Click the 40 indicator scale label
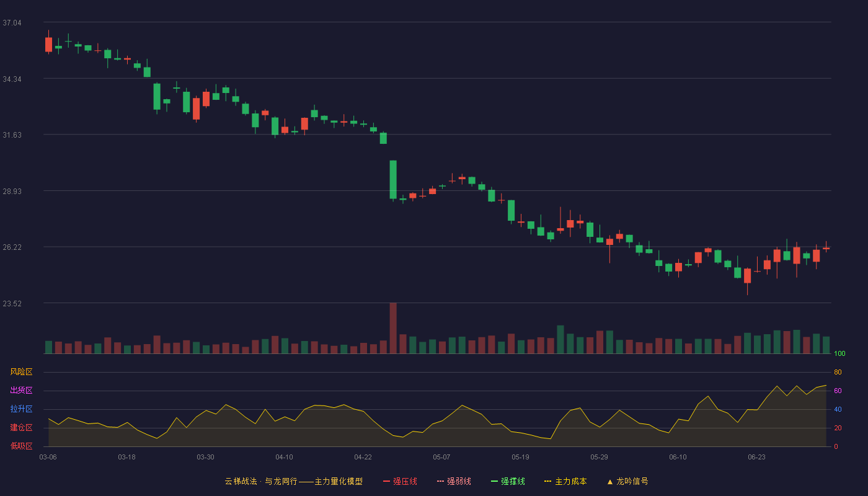This screenshot has height=496, width=868. pyautogui.click(x=838, y=409)
